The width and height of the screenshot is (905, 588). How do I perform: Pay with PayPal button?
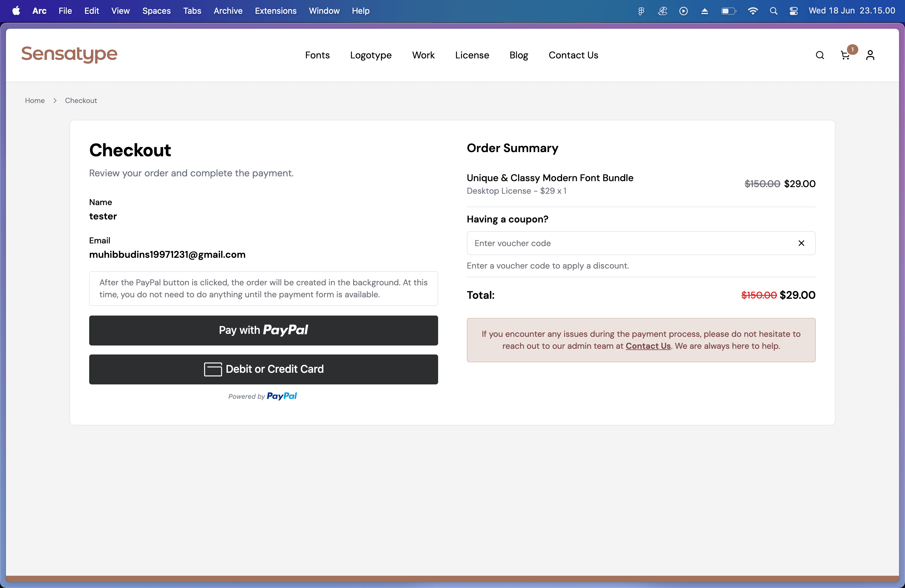pos(263,330)
